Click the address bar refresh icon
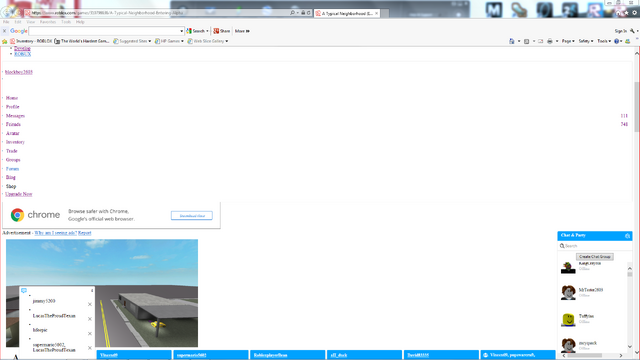 click(309, 13)
